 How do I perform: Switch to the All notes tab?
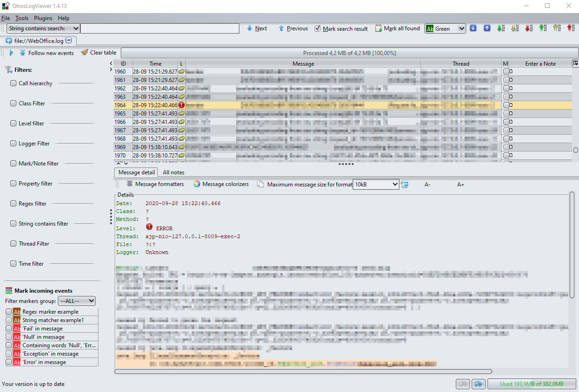pos(174,172)
